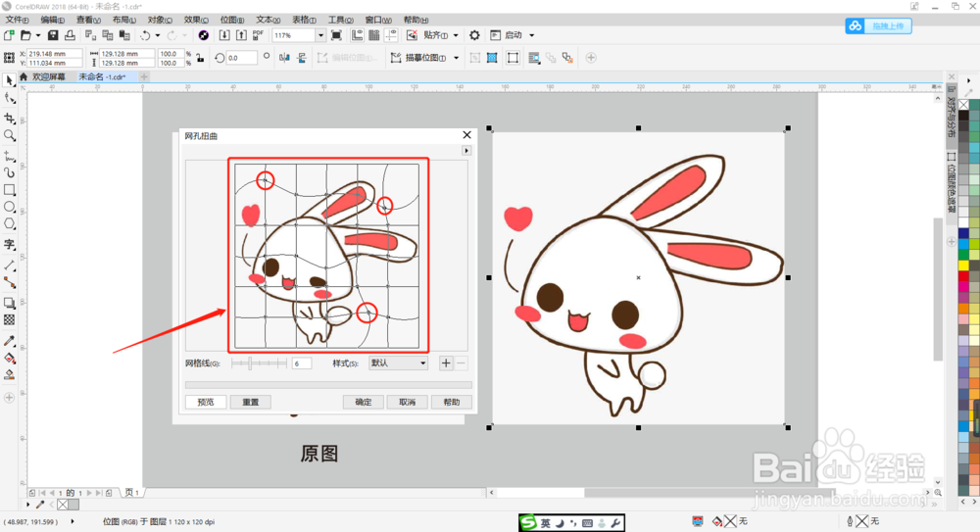The height and width of the screenshot is (532, 980).
Task: Toggle show guidelines button
Action: [x=391, y=35]
